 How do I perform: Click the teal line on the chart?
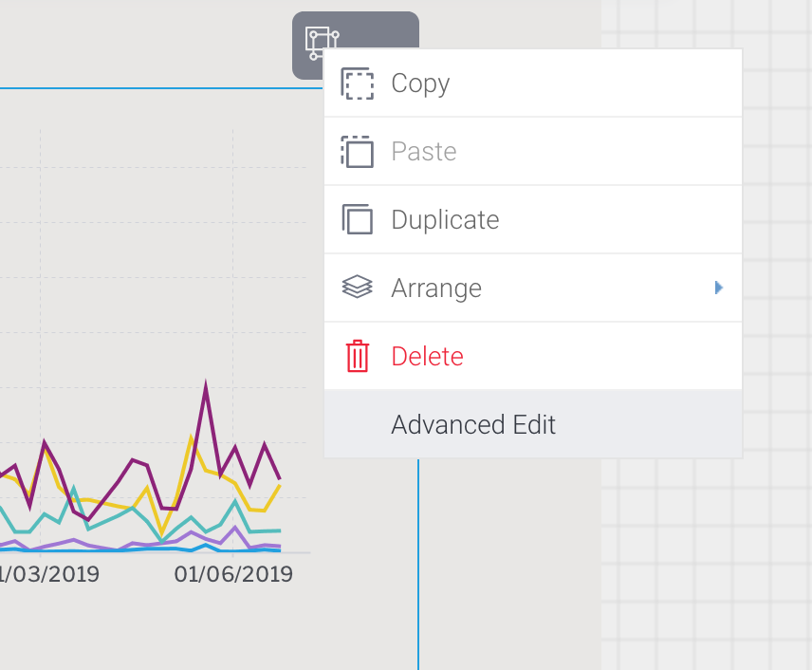235,503
